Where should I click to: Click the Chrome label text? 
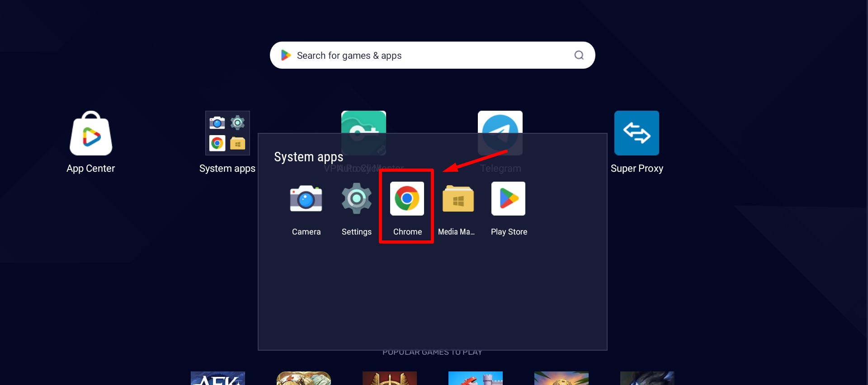(407, 232)
